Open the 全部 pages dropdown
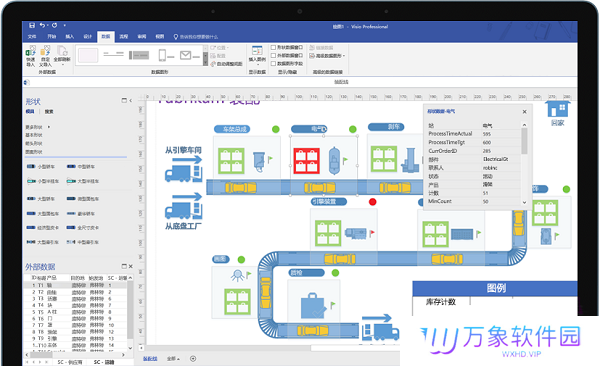The image size is (600, 366). click(x=173, y=359)
